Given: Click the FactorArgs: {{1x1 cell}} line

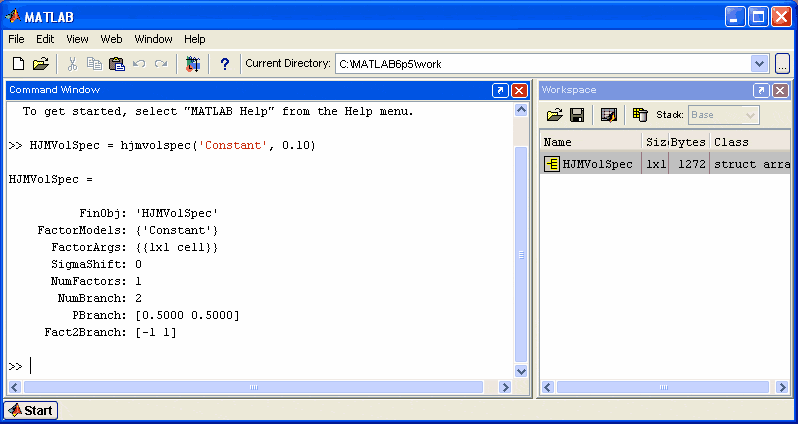Looking at the screenshot, I should 134,247.
